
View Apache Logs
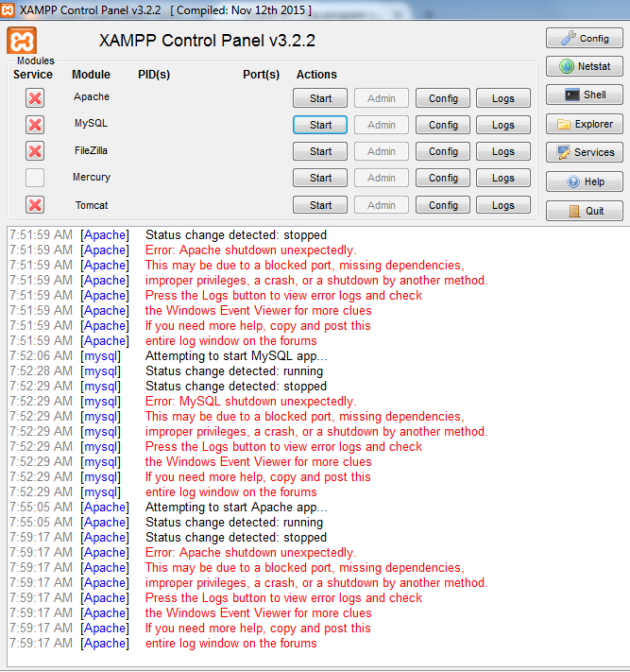click(x=503, y=98)
